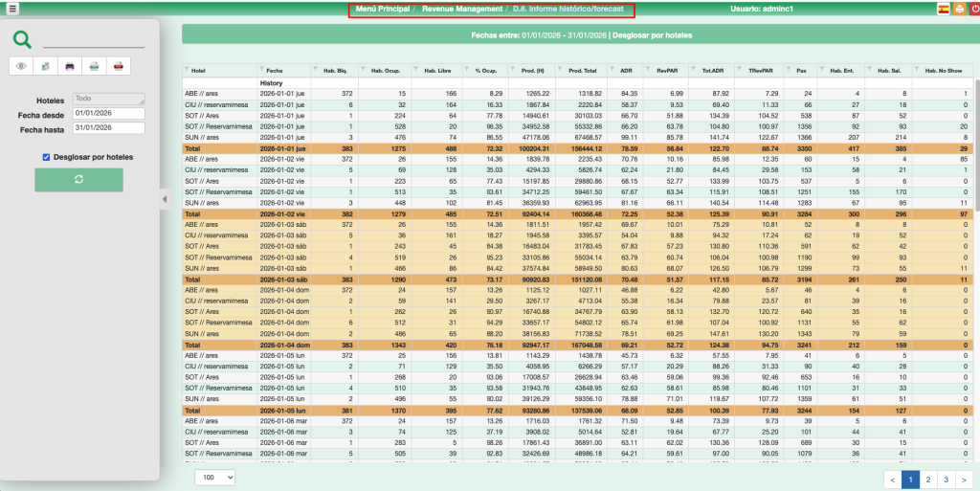Export the report with the PDF icon
The image size is (980, 491).
click(117, 66)
